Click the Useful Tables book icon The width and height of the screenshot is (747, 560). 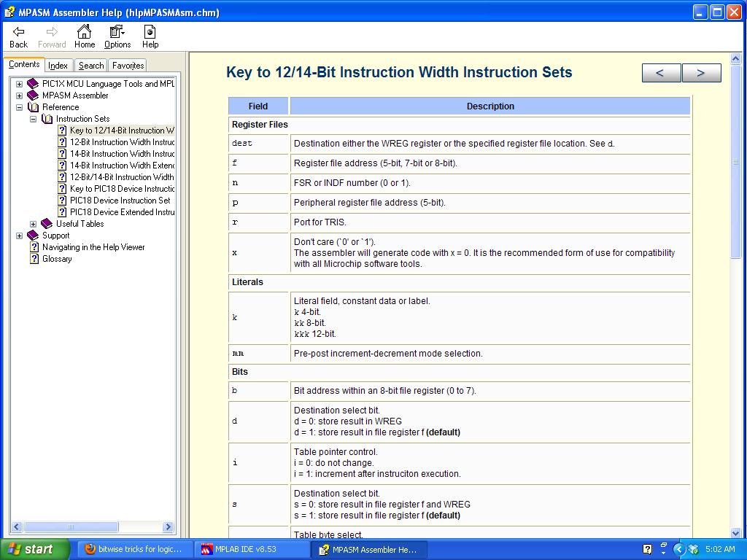(x=47, y=223)
